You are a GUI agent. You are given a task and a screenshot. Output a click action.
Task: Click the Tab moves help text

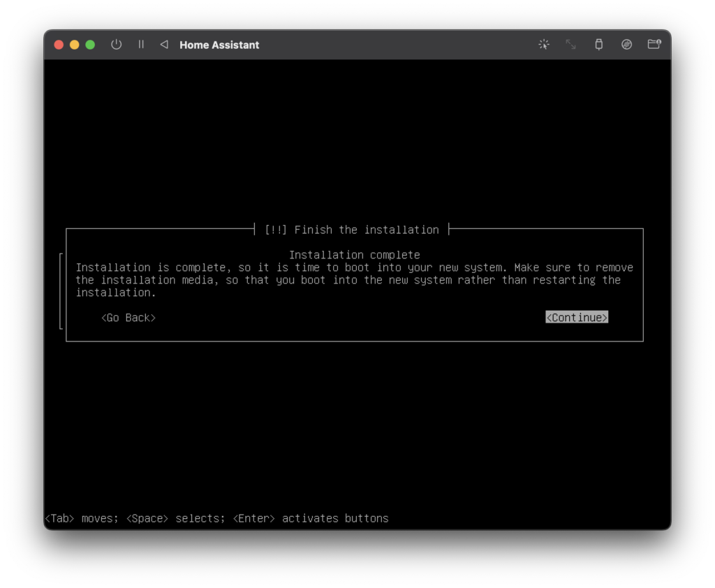point(216,518)
